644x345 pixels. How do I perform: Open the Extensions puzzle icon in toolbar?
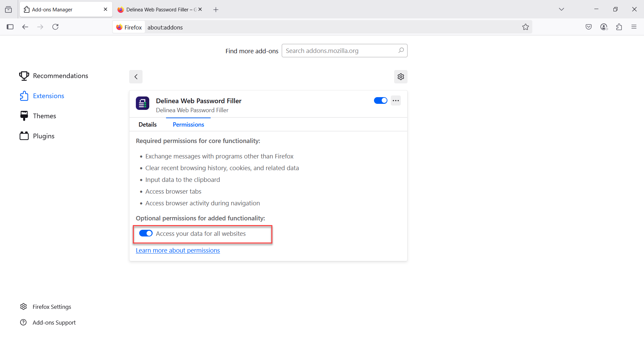click(619, 27)
